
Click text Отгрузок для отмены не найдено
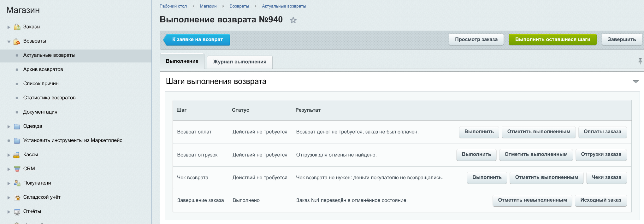coord(336,155)
